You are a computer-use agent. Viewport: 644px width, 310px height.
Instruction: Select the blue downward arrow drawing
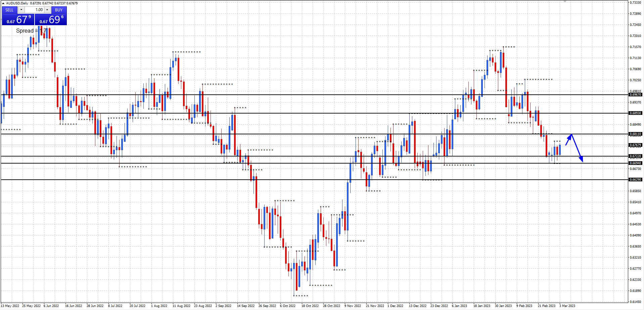577,148
